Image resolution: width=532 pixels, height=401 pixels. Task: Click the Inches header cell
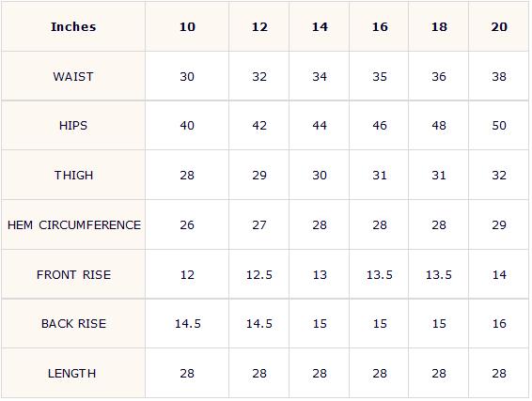coord(73,27)
